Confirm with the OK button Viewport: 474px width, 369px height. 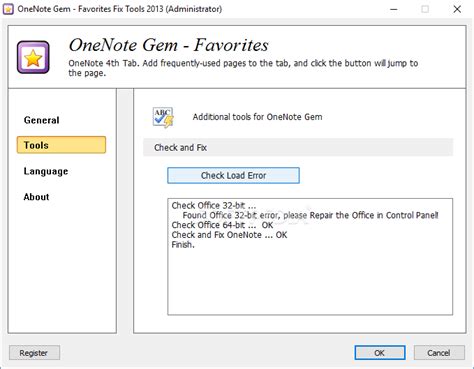pyautogui.click(x=380, y=353)
